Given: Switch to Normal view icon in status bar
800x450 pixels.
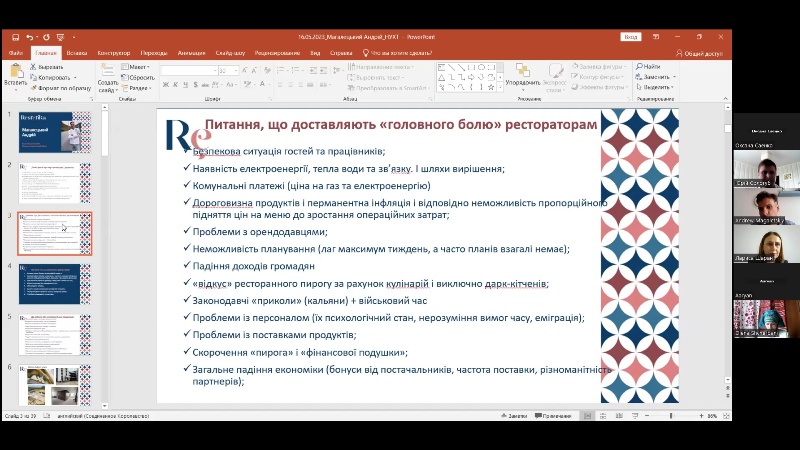Looking at the screenshot, I should 587,416.
